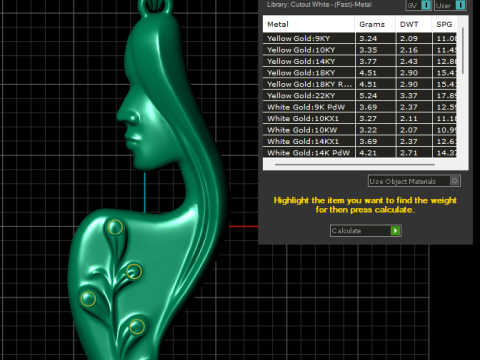480x360 pixels.
Task: Click the 2.07 DWT value for 10KW
Action: pos(409,130)
